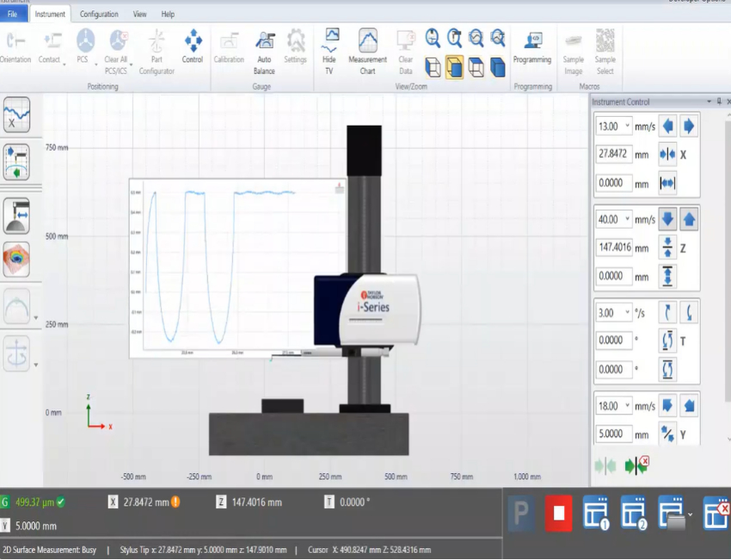Click the first magnifier zoom icon
The width and height of the screenshot is (731, 560).
point(433,38)
